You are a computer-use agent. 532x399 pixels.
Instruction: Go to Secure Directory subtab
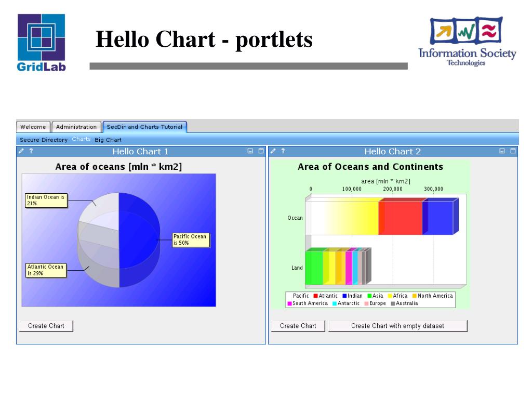pos(44,140)
